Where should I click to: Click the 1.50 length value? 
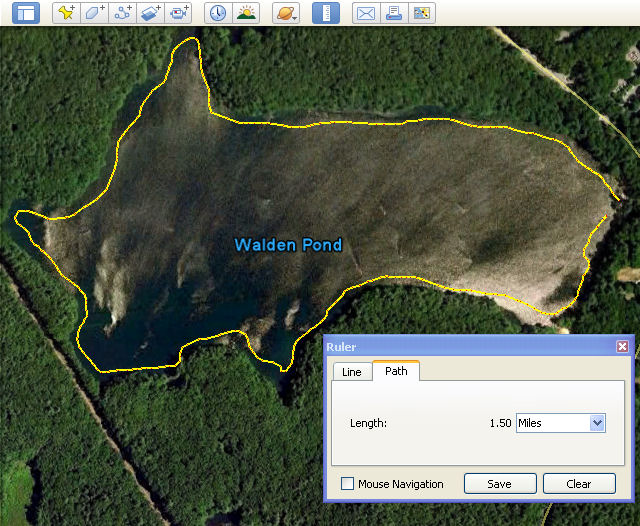click(x=500, y=423)
